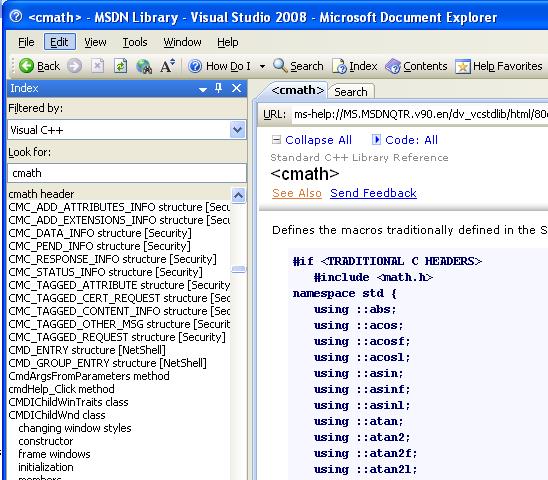Open the Contents toolbar button
This screenshot has height=480, width=548.
416,66
